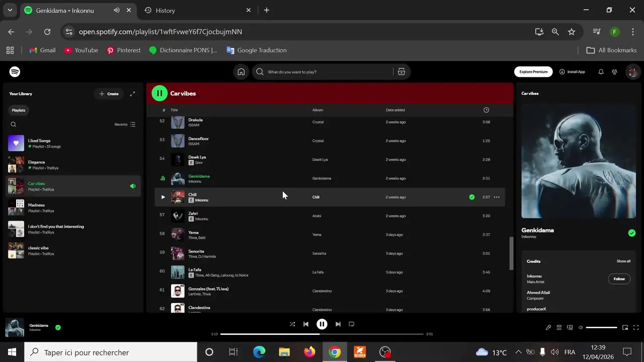Pause Car vibes with green header button
This screenshot has height=362, width=644.
coord(159,93)
